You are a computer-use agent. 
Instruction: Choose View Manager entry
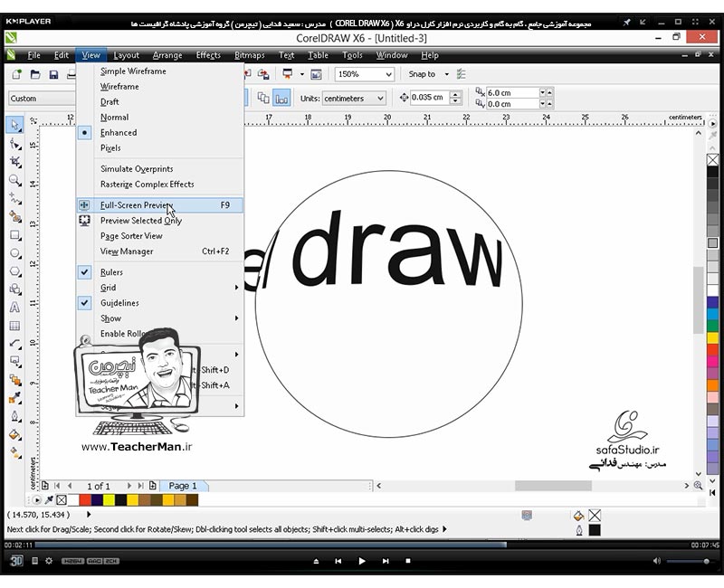pos(159,251)
